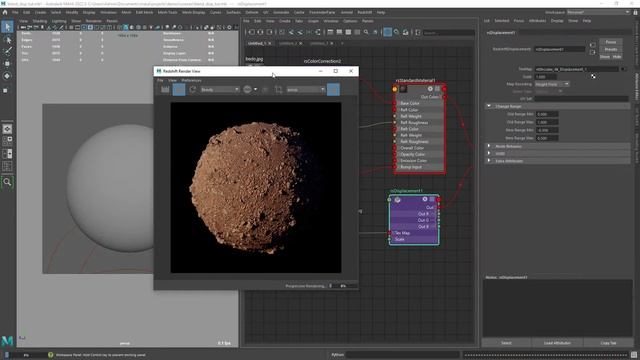Open the Redshift menu in Maya menu bar
Image resolution: width=640 pixels, height=360 pixels.
point(364,13)
